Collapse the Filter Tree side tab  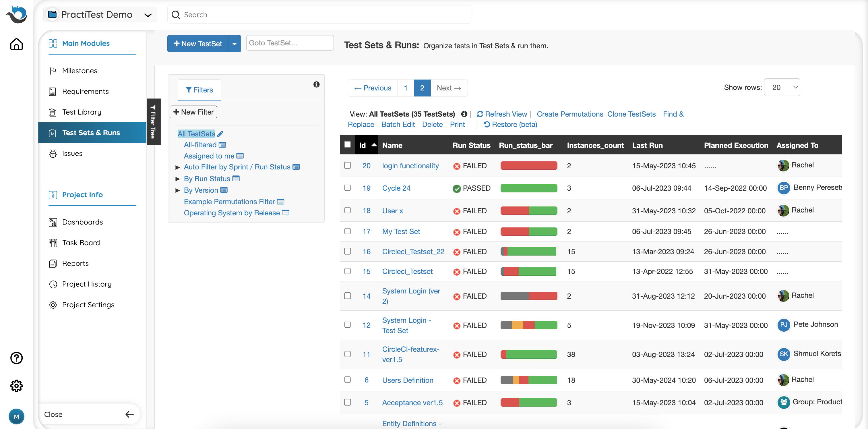click(x=153, y=122)
